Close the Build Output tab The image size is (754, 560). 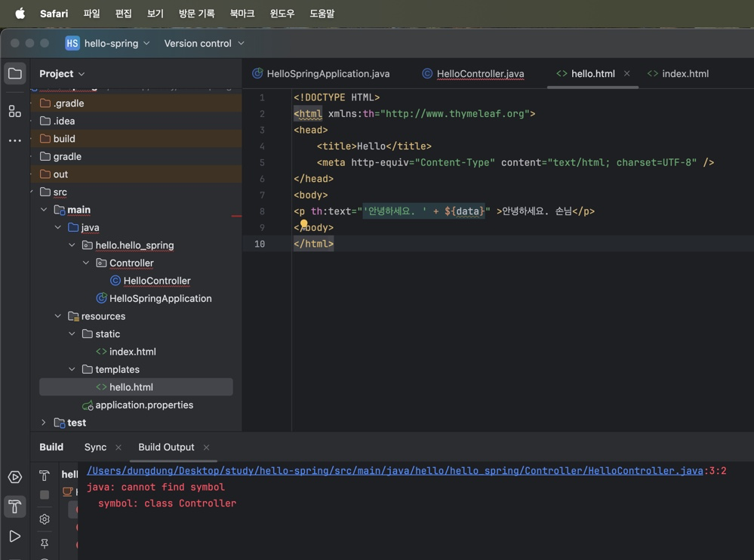(206, 447)
